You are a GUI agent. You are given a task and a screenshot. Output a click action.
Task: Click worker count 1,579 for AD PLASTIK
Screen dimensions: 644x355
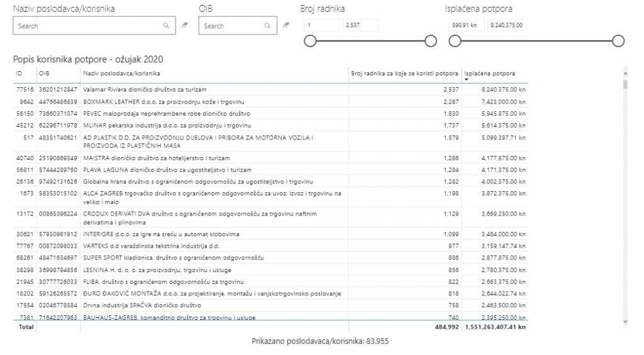pyautogui.click(x=451, y=138)
